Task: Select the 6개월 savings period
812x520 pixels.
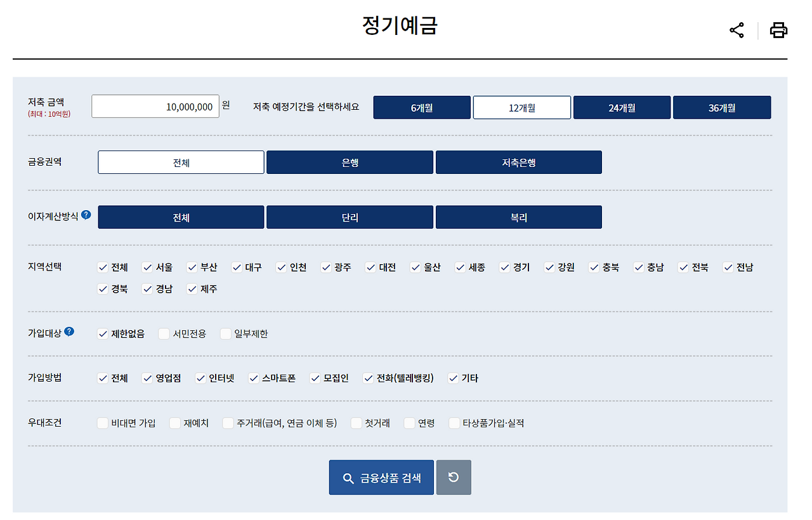Action: click(421, 107)
